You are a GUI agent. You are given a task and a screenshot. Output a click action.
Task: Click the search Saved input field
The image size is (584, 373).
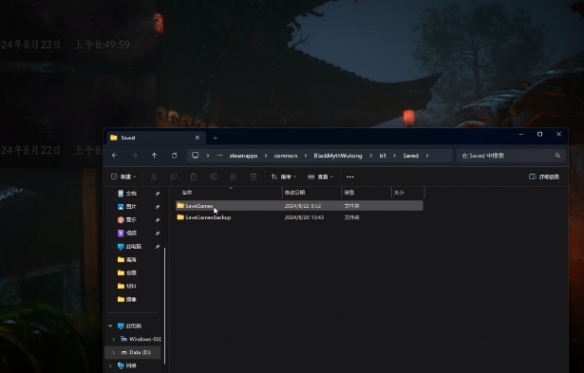[510, 156]
